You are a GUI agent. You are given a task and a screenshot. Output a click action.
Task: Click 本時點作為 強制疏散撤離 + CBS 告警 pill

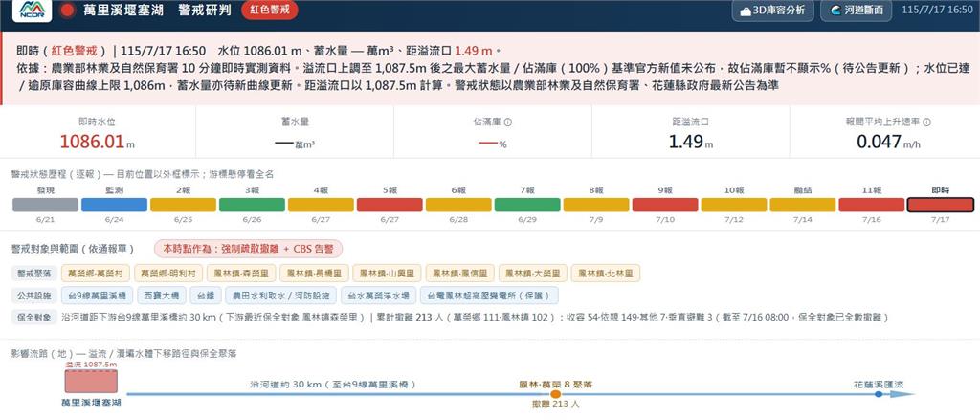pyautogui.click(x=248, y=249)
